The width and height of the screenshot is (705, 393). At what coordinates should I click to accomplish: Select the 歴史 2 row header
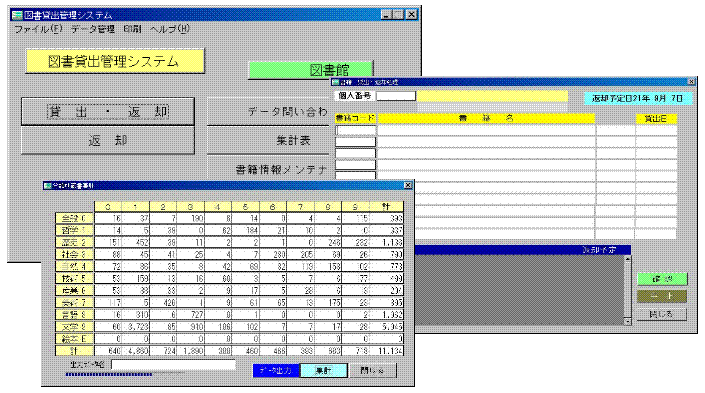point(75,242)
